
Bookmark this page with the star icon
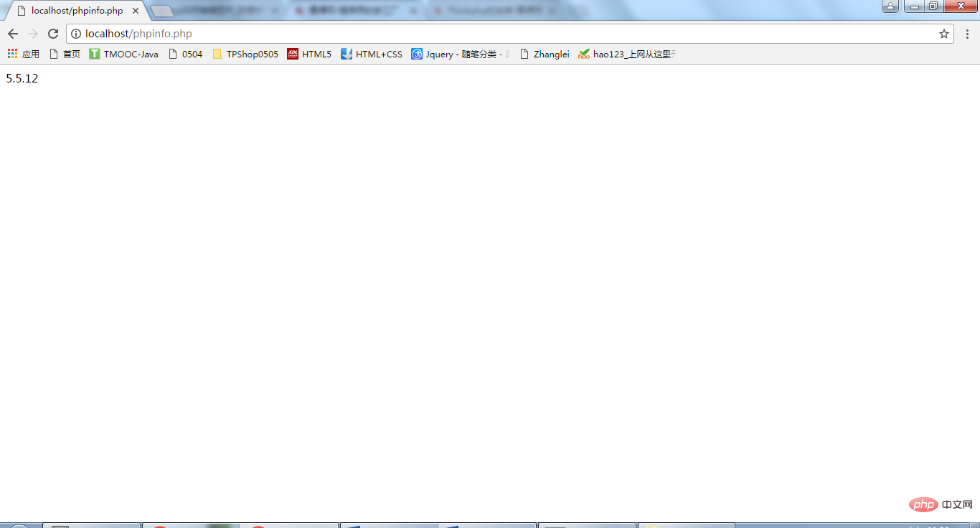point(944,34)
